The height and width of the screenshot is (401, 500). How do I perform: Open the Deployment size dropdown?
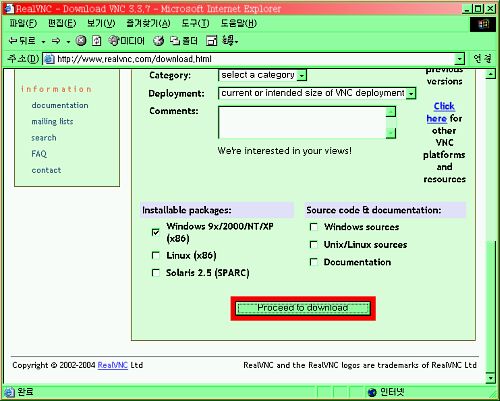[317, 93]
